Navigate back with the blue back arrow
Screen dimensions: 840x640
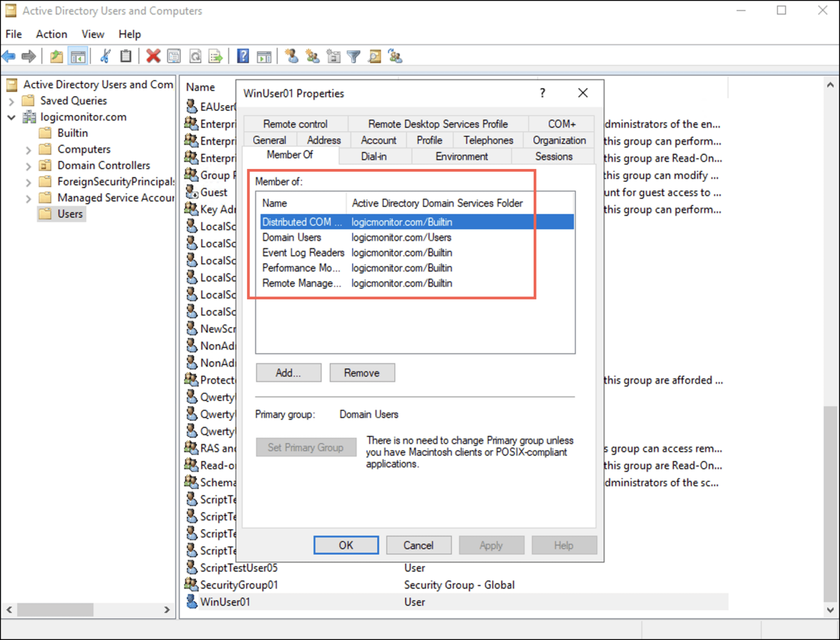8,55
